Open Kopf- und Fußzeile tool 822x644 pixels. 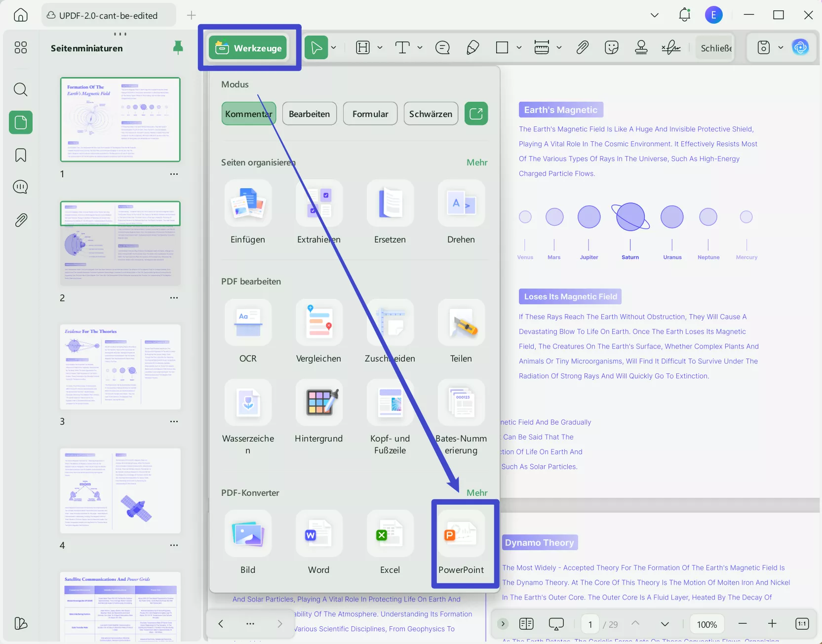coord(390,402)
